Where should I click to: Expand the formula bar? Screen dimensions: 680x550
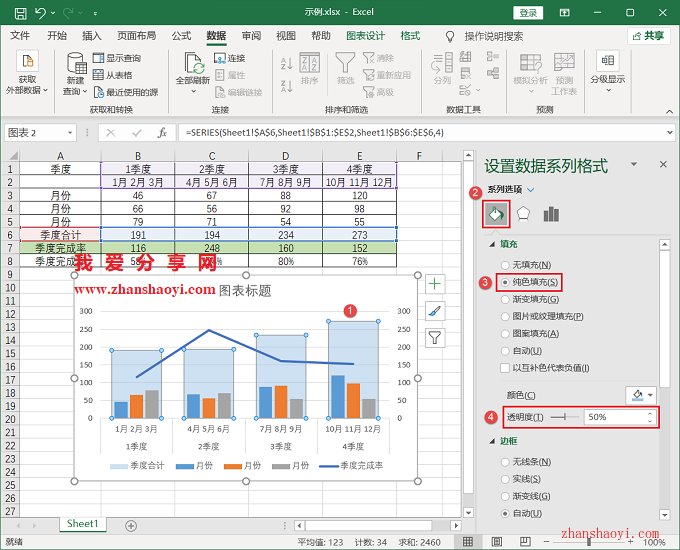click(x=670, y=133)
